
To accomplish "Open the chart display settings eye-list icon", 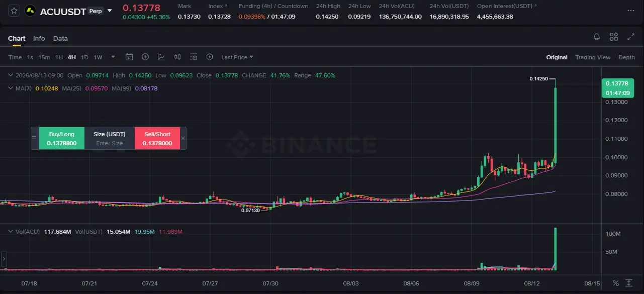I will point(194,57).
